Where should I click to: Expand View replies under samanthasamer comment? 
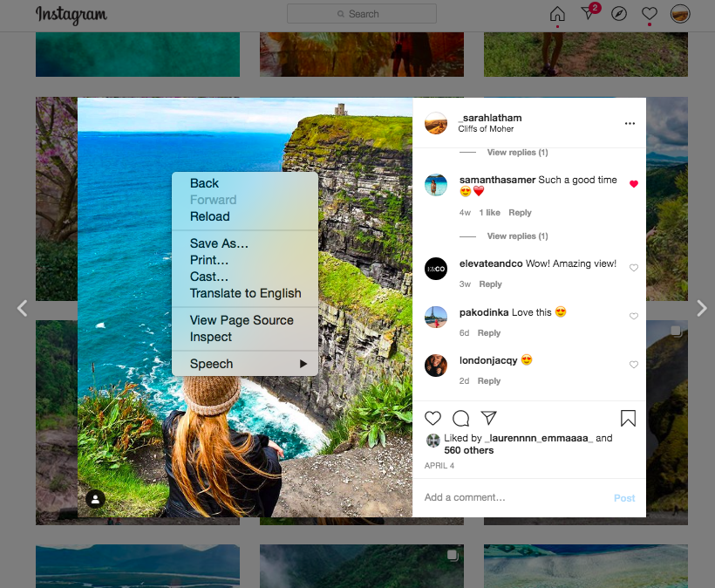[x=517, y=236]
